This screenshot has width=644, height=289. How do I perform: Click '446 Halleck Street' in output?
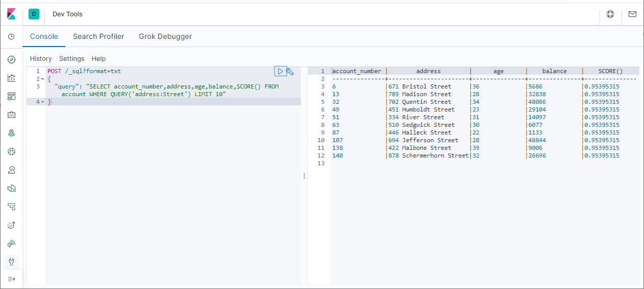tap(420, 133)
